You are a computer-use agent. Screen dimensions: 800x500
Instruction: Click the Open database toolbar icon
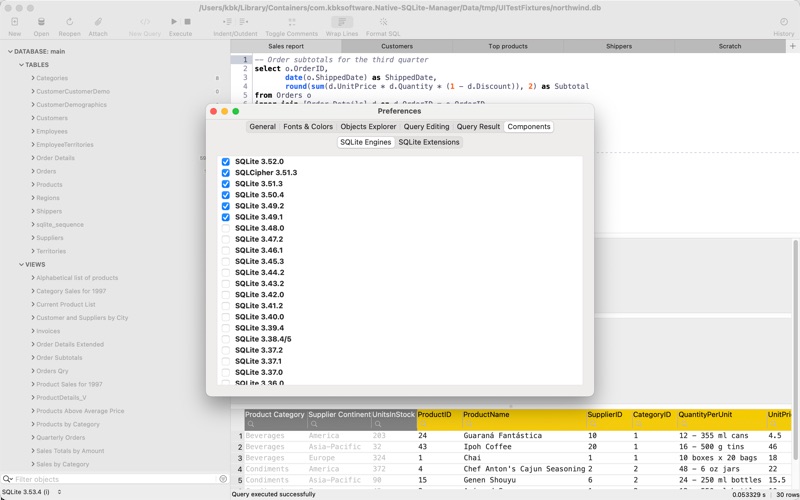click(41, 22)
